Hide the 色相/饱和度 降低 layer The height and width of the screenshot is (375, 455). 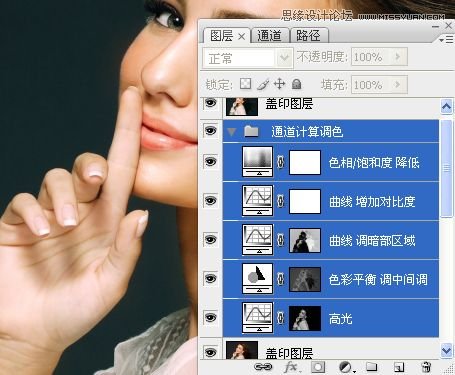pos(210,162)
